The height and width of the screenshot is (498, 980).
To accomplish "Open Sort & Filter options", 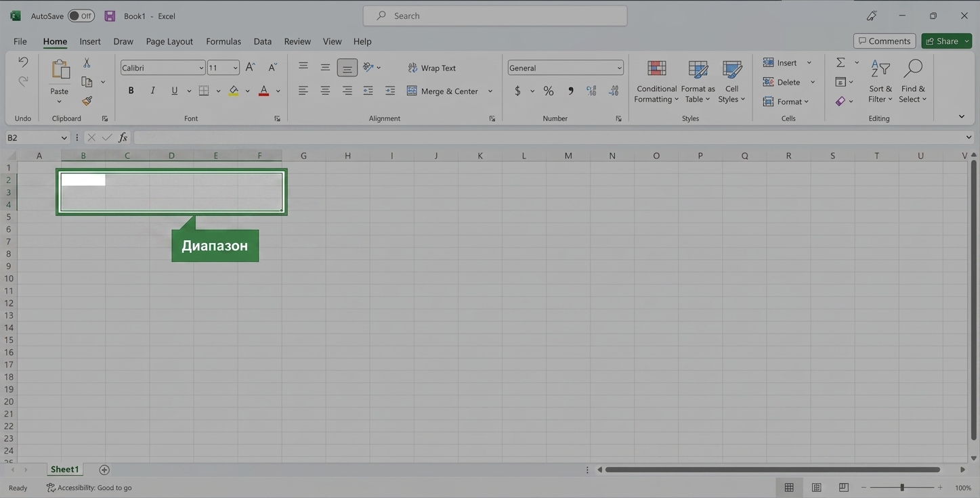I will point(880,82).
